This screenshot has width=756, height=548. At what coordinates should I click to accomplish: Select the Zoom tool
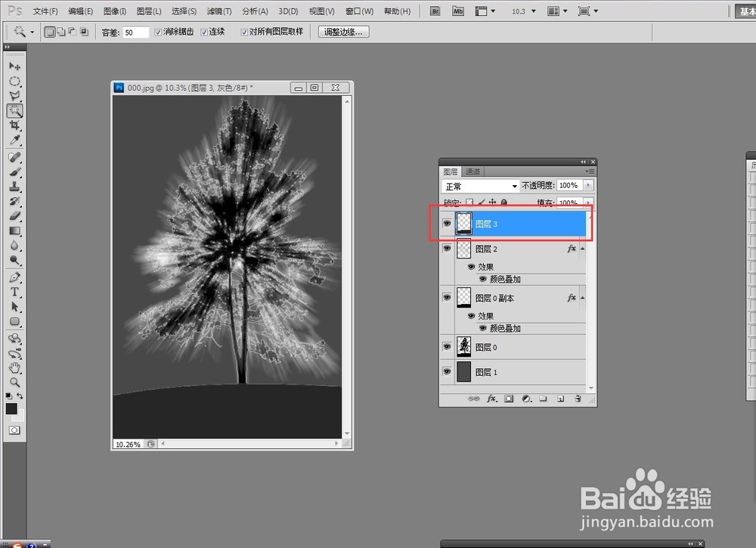click(14, 382)
